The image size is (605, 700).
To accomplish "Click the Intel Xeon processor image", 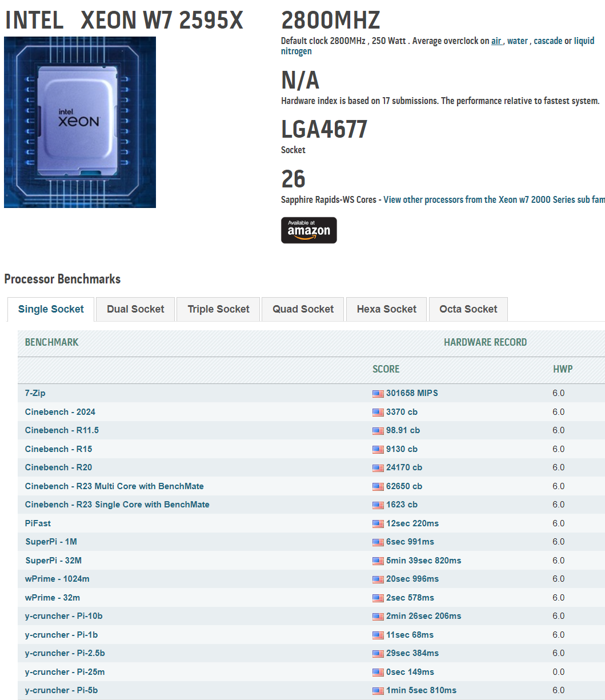I will [x=80, y=122].
